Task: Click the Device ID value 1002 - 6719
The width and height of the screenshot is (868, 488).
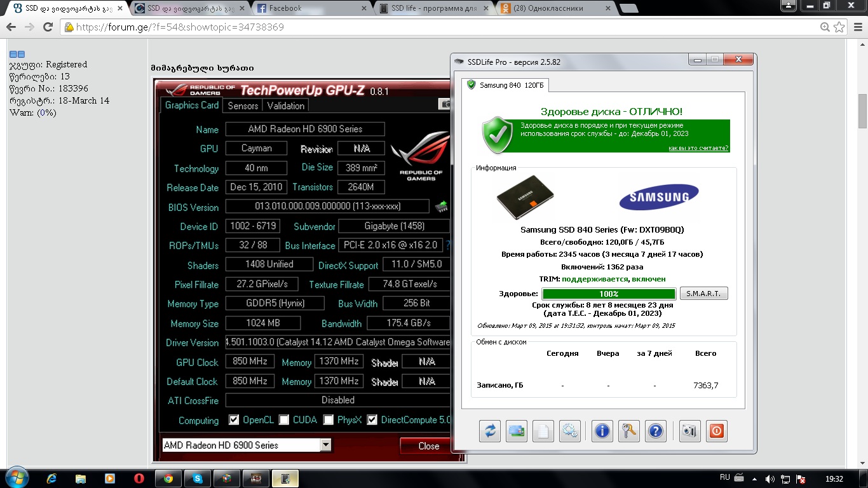Action: click(x=253, y=226)
